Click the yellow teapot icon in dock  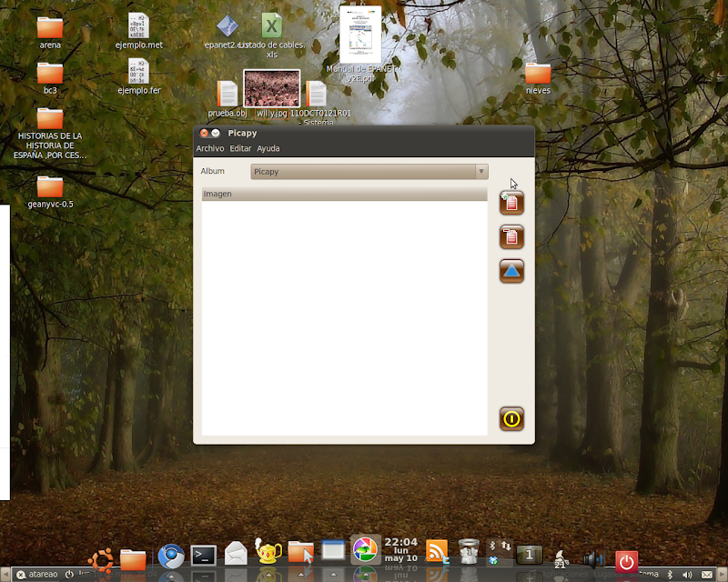click(268, 551)
